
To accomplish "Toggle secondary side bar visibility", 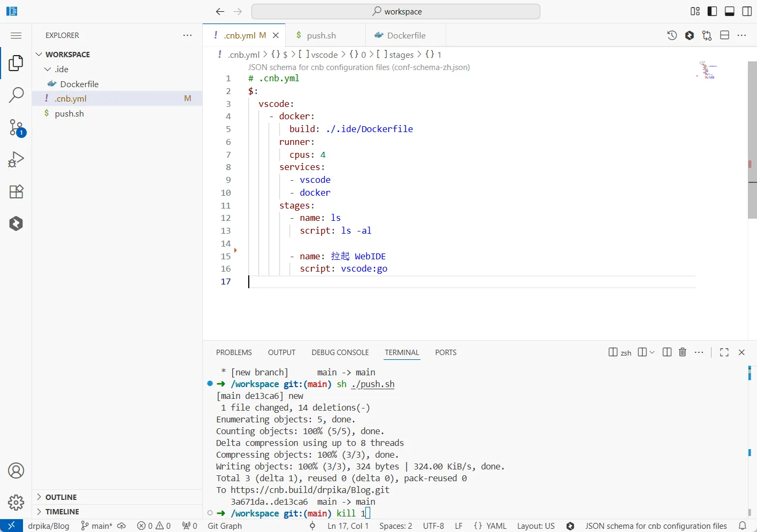I will click(747, 11).
